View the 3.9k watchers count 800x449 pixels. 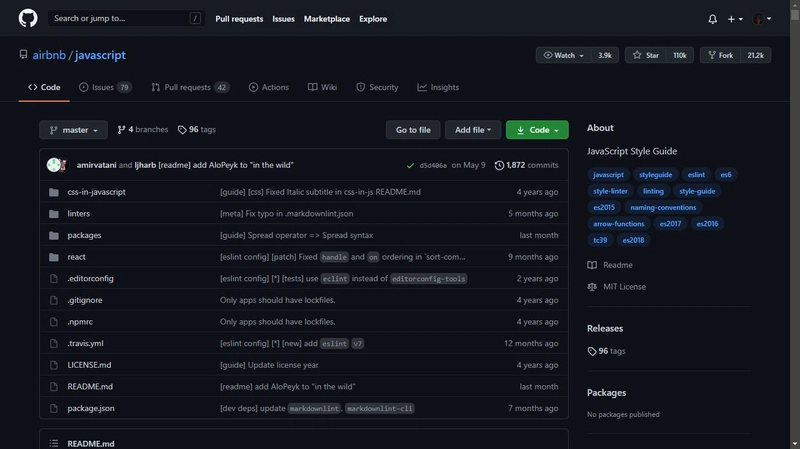point(605,55)
